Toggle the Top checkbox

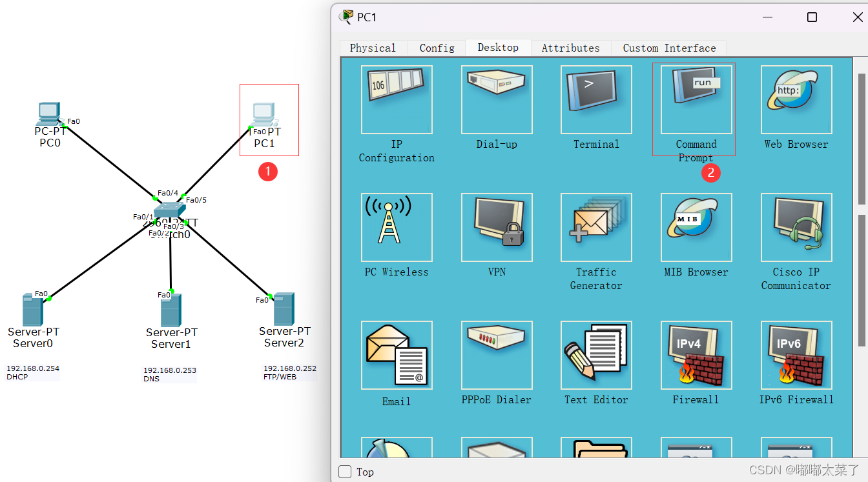coord(346,472)
